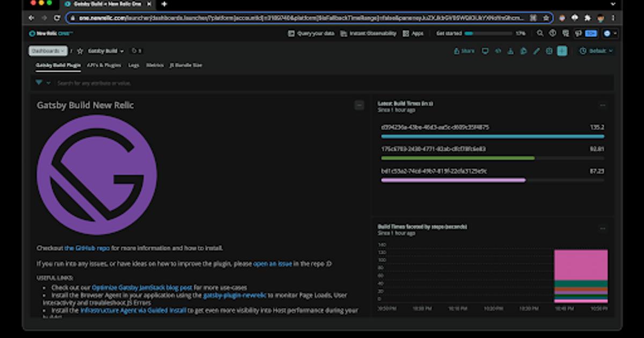Open the grid layout settings icon

tap(548, 51)
